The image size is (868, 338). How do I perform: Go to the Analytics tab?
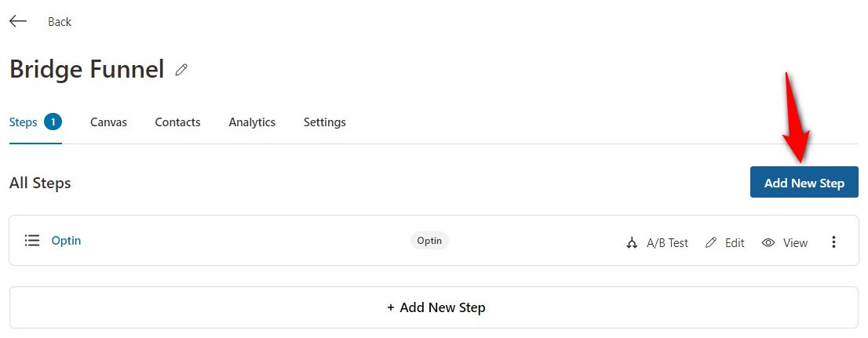click(x=252, y=122)
